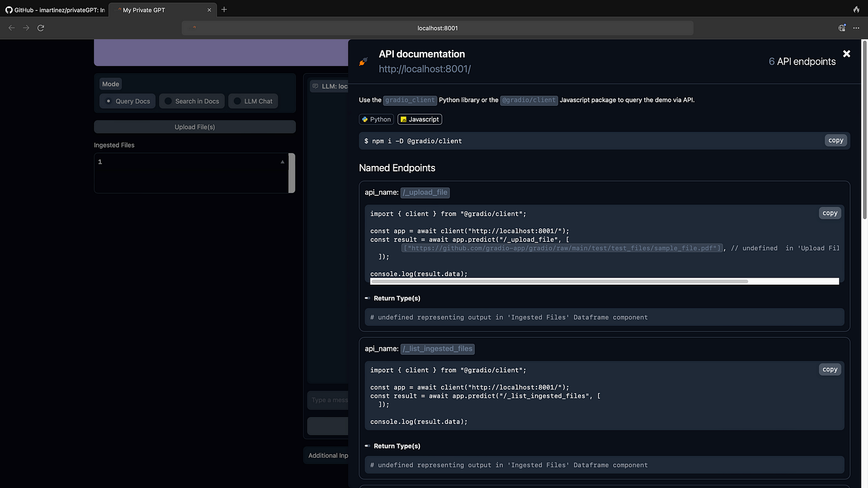The height and width of the screenshot is (488, 868).
Task: Select the LLM Chat mode
Action: [253, 101]
